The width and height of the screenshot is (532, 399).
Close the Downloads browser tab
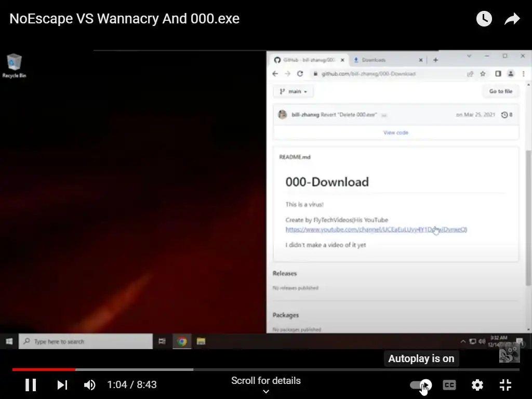click(421, 60)
